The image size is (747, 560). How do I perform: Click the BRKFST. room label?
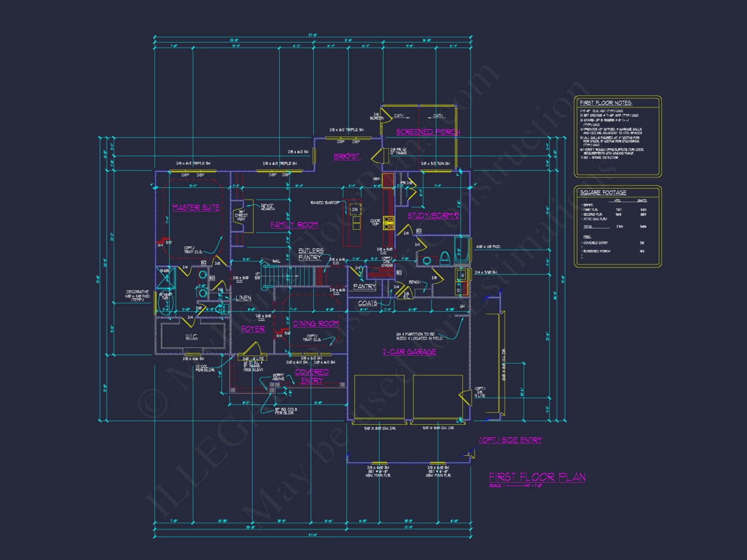(347, 157)
